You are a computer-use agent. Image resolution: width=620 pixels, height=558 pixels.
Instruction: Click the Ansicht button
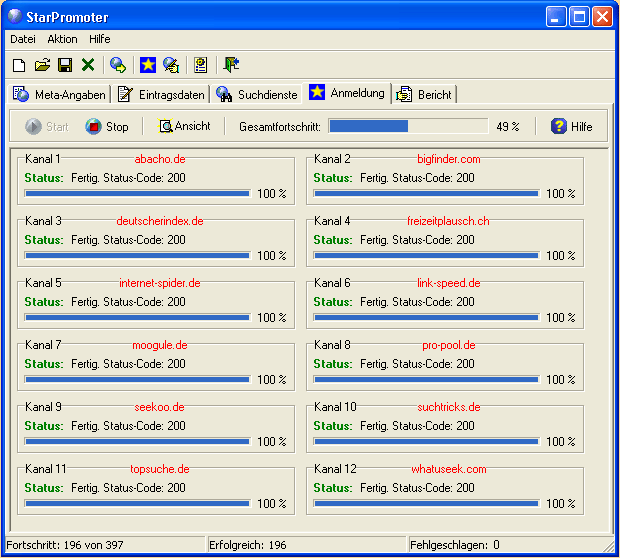click(x=184, y=126)
